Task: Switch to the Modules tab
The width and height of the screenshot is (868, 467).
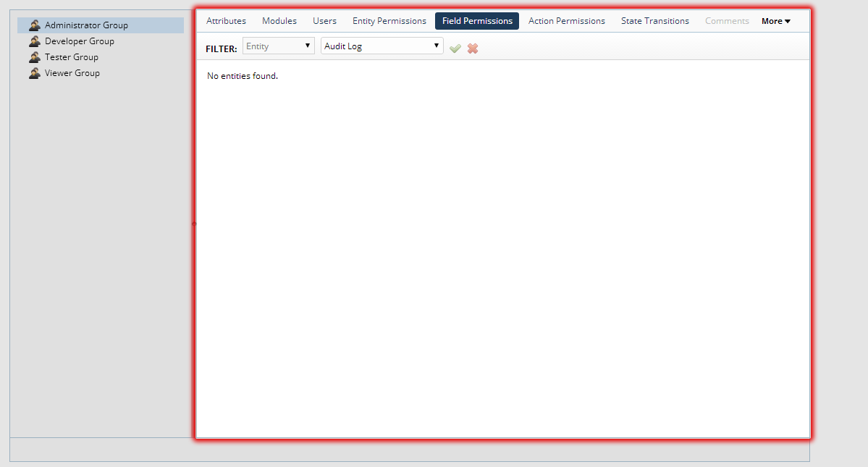Action: click(279, 21)
